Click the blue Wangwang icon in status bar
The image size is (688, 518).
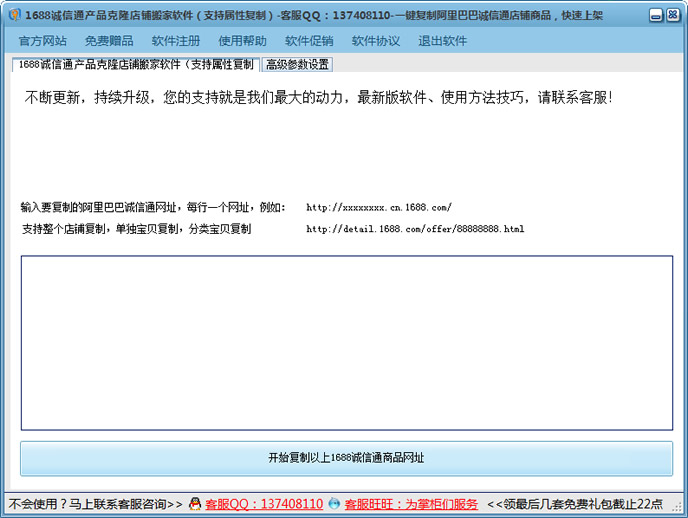pos(334,504)
